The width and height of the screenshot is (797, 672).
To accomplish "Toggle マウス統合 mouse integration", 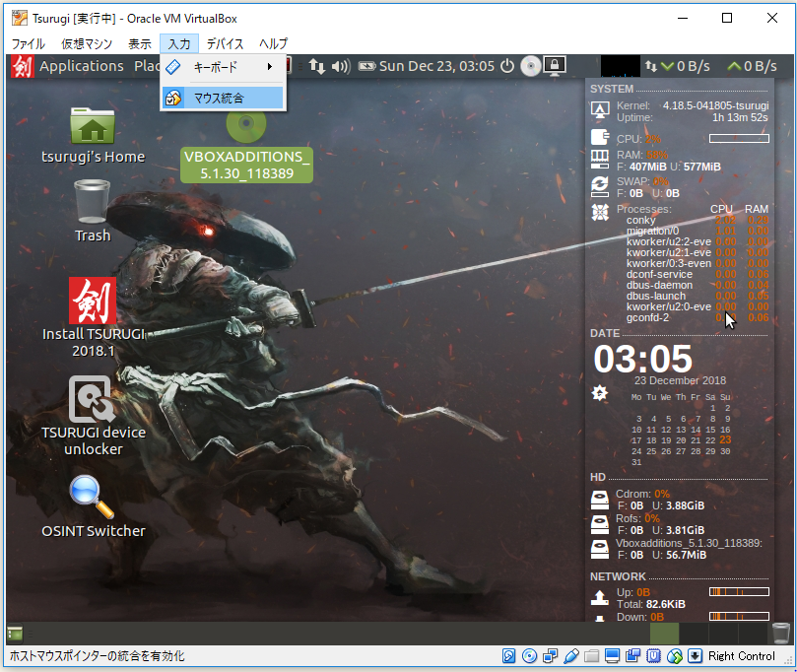I will click(x=223, y=98).
